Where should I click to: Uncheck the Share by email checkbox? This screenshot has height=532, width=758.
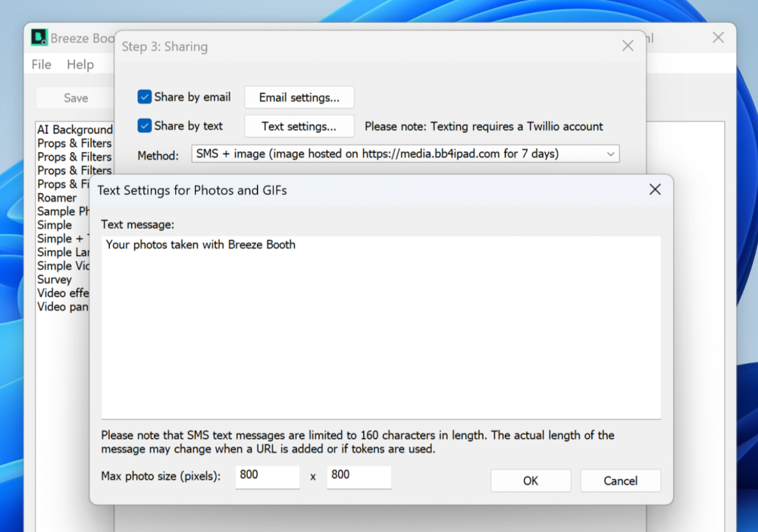(x=144, y=97)
